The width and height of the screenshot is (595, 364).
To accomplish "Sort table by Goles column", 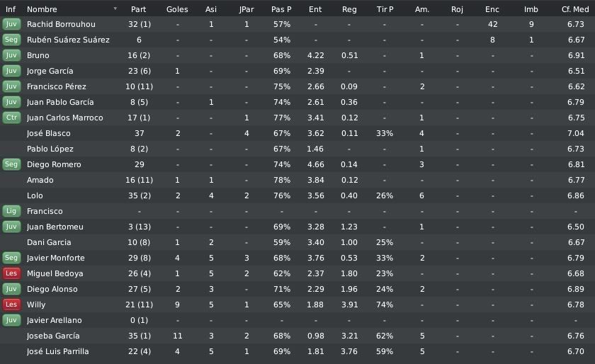I will [x=177, y=9].
